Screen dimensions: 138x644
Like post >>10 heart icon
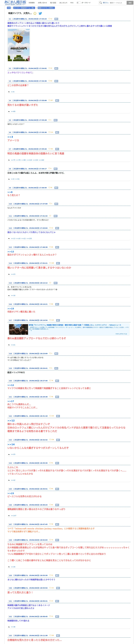coord(50,204)
